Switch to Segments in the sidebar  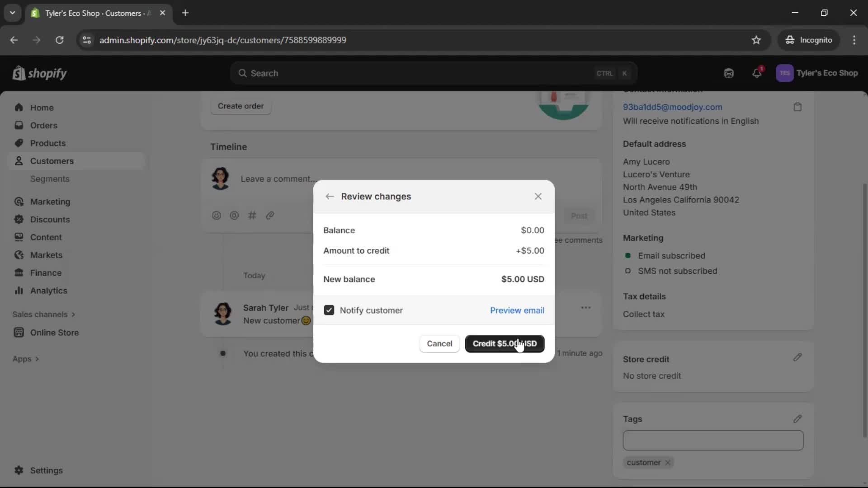50,179
